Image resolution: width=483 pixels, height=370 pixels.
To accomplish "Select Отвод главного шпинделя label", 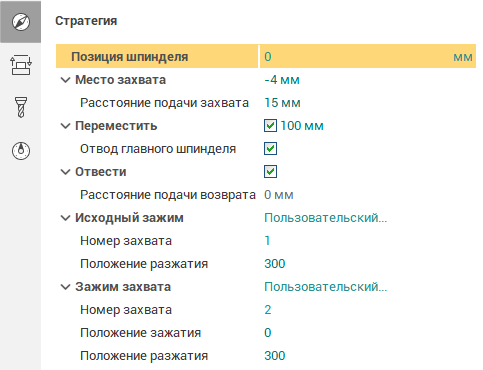I will point(158,149).
